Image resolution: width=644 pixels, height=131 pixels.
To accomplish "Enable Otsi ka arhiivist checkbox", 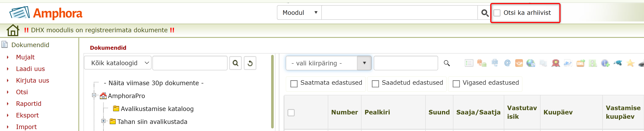I will (x=497, y=13).
